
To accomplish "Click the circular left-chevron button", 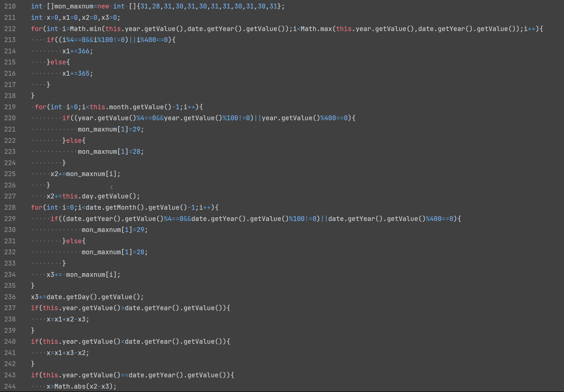I will [x=112, y=187].
